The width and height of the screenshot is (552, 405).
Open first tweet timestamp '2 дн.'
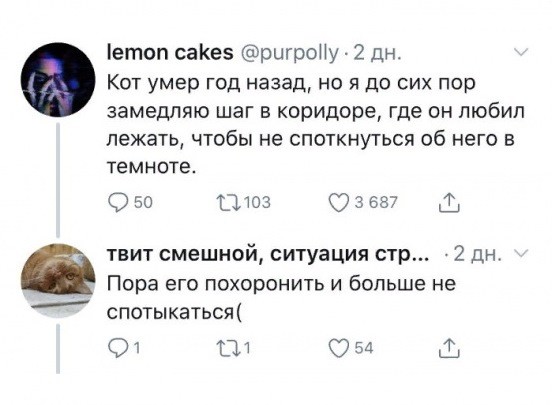tap(377, 54)
